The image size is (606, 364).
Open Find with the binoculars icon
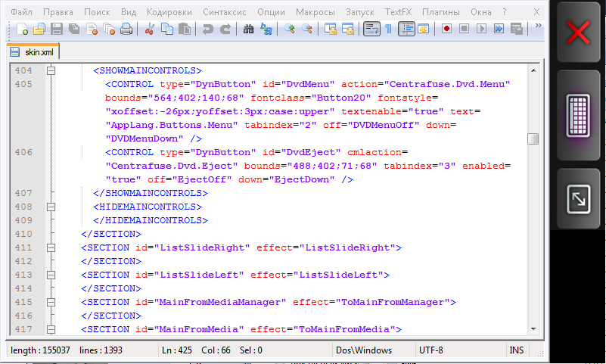point(249,29)
